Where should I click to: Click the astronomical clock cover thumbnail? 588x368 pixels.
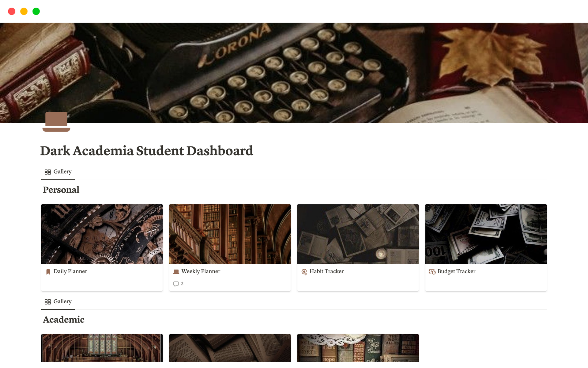[102, 234]
